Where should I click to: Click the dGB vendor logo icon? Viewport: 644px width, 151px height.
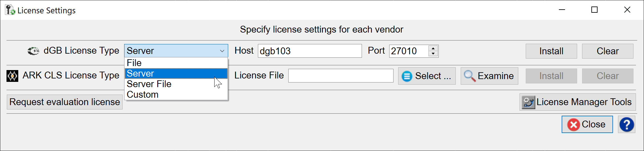(33, 51)
